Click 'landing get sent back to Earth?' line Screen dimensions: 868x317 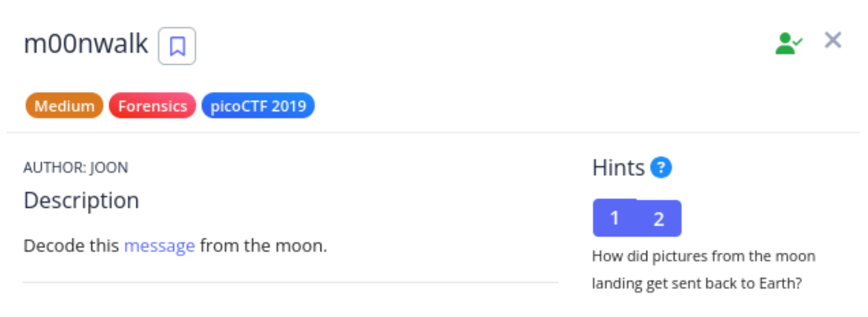697,283
